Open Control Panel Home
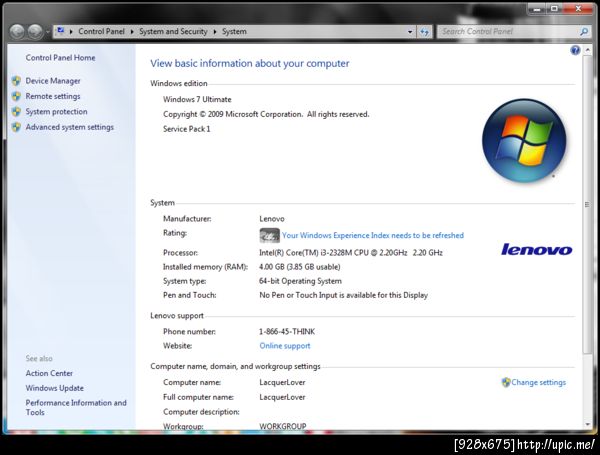Viewport: 600px width, 455px height. click(60, 58)
